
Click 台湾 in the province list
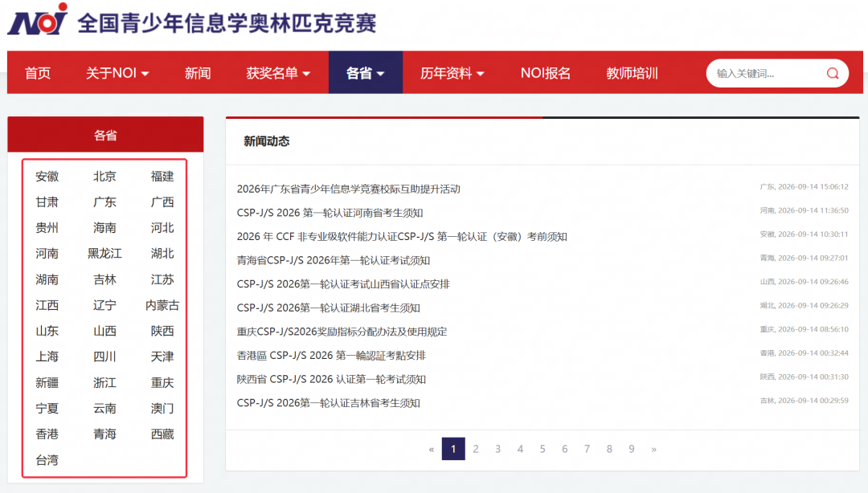coord(47,460)
